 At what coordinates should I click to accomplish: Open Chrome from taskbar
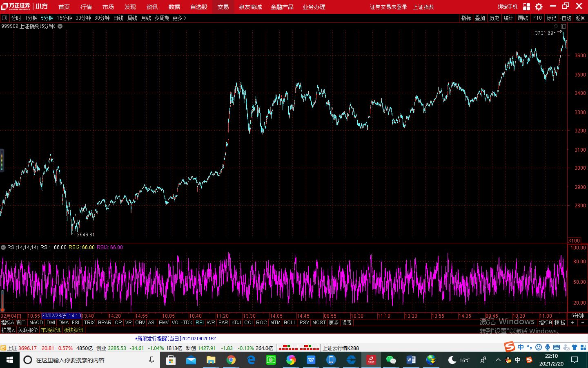[x=231, y=360]
